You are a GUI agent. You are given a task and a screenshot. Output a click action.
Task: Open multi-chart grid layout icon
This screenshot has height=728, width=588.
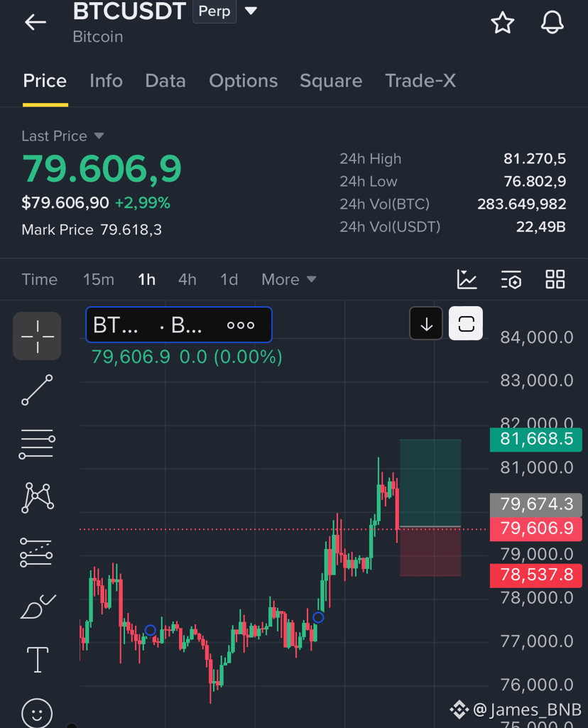(x=555, y=280)
